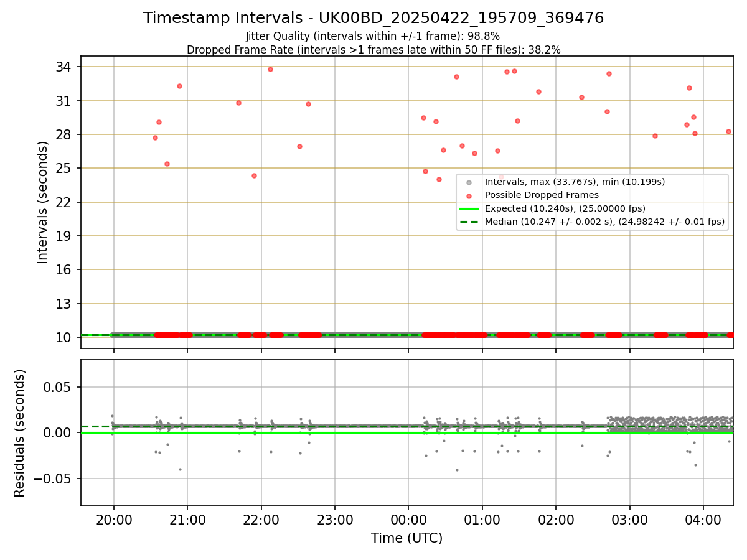Click the plot title 'Timestamp Intervals - UK00BD_20250422_195709_369476'
Viewport: 747px width, 560px height.
click(x=374, y=18)
